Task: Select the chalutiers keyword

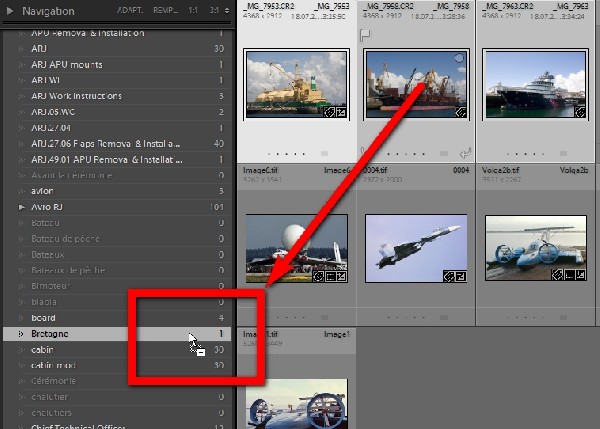Action: [x=51, y=413]
